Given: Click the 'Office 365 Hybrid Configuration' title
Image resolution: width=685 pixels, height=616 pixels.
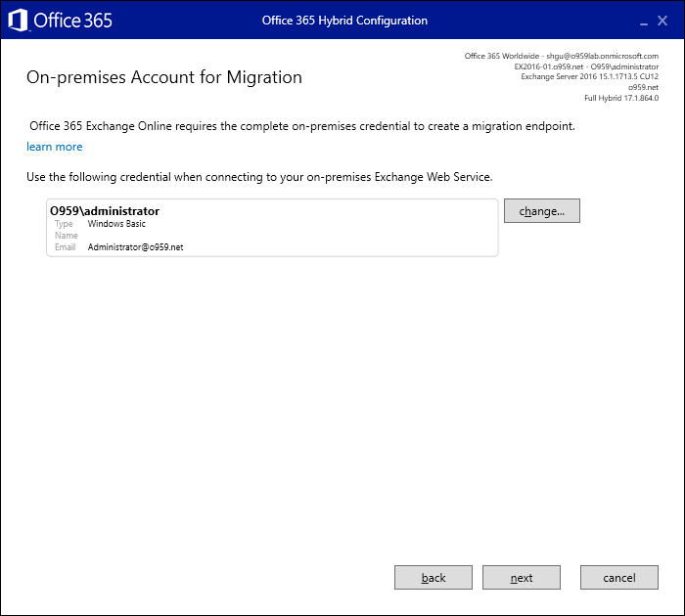Looking at the screenshot, I should [x=344, y=21].
